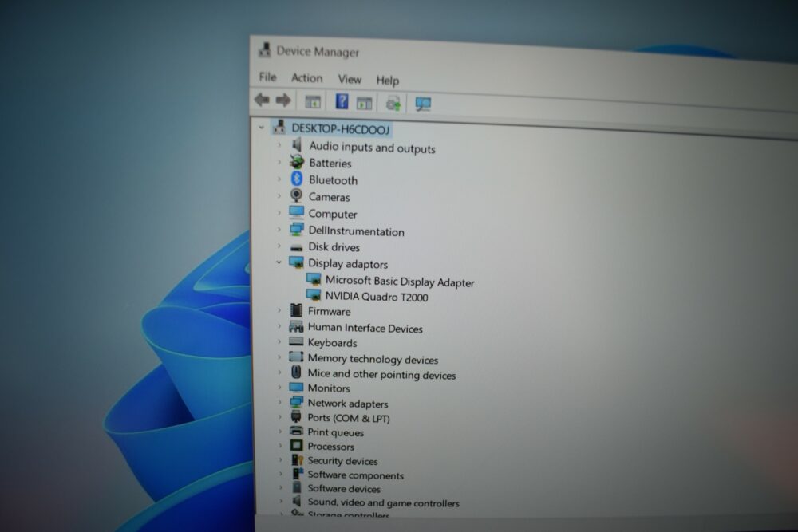Select the DESKTOP-H6CDOOJ computer name
The width and height of the screenshot is (798, 532).
[x=340, y=129]
